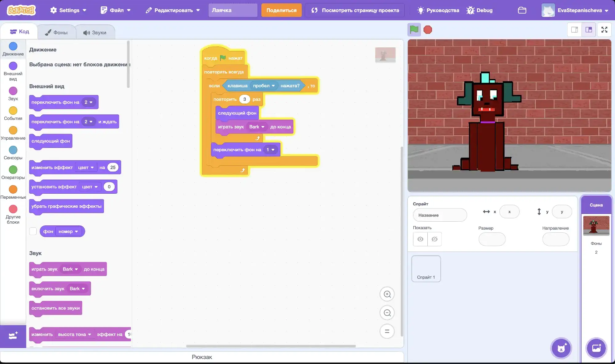This screenshot has height=364, width=615.
Task: Switch to large stage layout
Action: point(589,30)
